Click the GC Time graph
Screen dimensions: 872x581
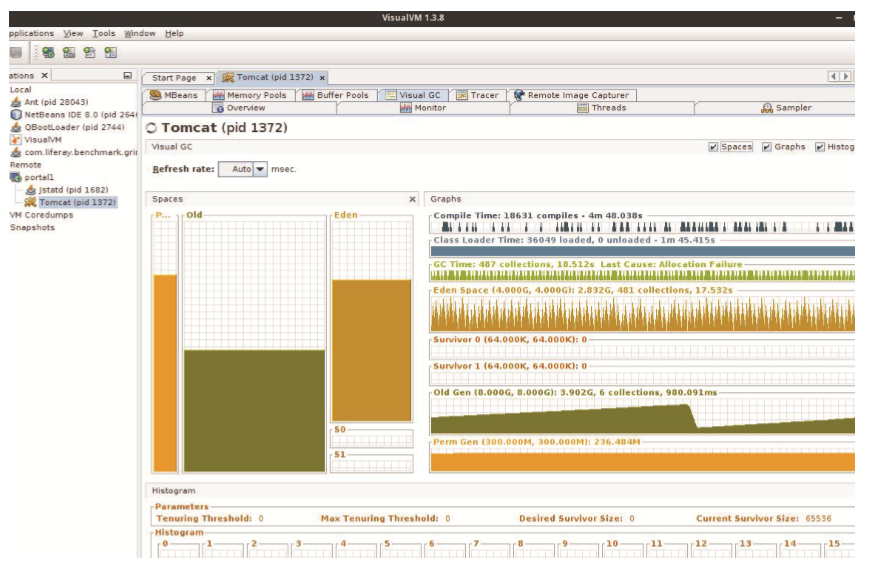642,275
